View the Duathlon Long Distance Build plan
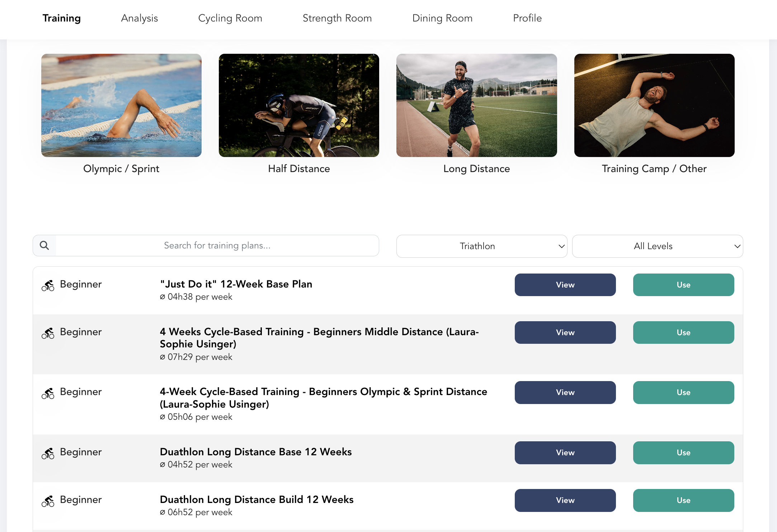The height and width of the screenshot is (532, 777). point(565,500)
